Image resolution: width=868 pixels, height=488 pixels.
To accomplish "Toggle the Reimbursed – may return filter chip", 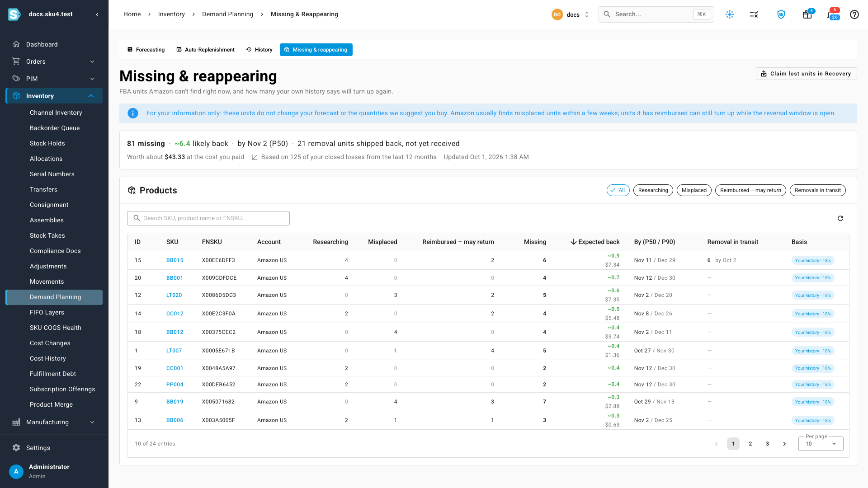I will tap(750, 190).
